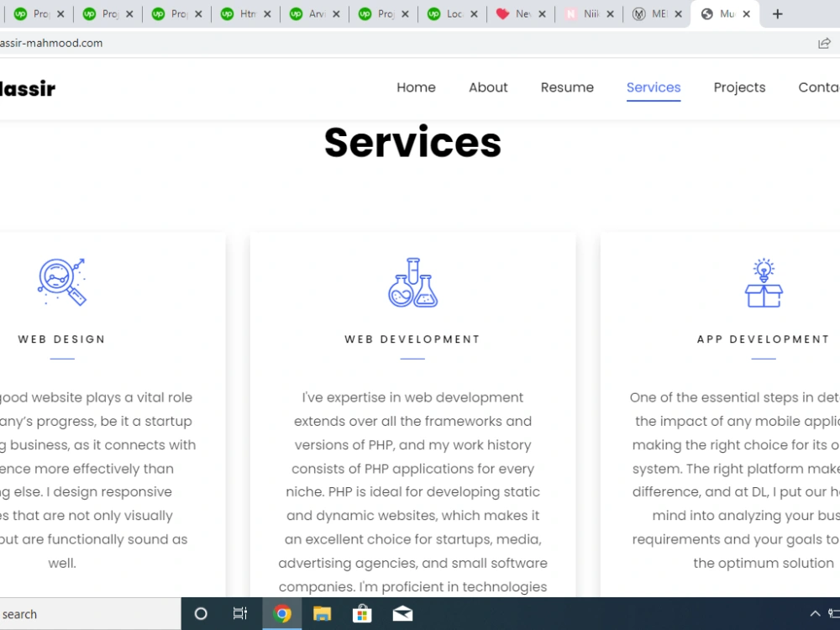This screenshot has width=840, height=630.
Task: Close the Loc tab
Action: click(474, 14)
